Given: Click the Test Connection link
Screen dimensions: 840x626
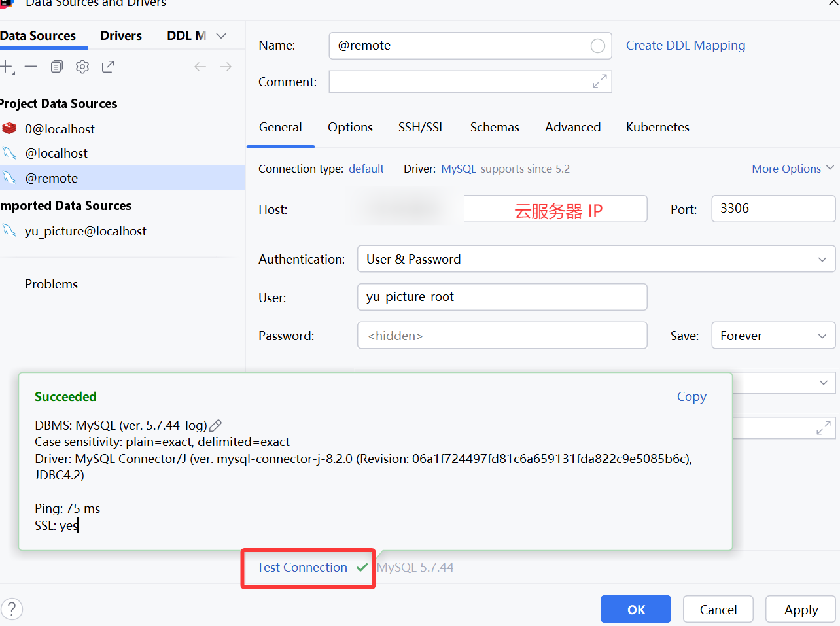Looking at the screenshot, I should [302, 568].
